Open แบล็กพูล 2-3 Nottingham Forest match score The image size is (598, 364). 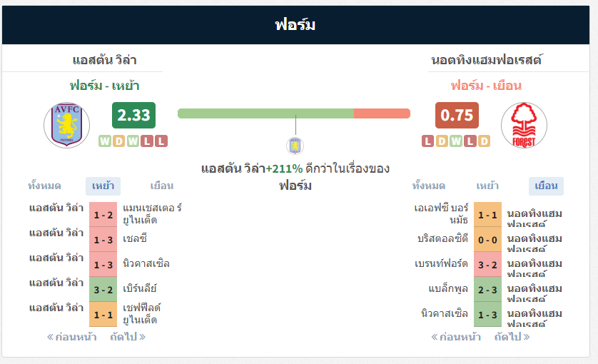488,290
